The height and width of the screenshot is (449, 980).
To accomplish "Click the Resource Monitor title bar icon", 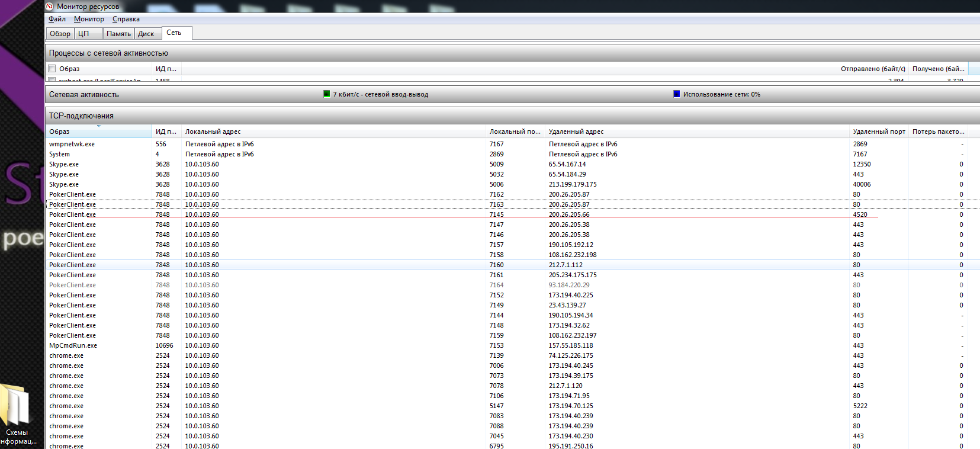I will [50, 6].
